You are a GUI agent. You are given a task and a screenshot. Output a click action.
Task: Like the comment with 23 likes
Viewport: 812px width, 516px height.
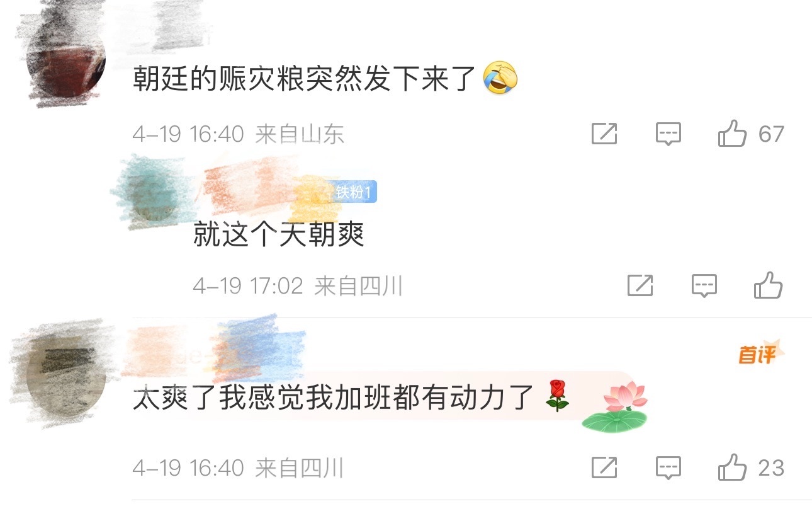point(732,467)
